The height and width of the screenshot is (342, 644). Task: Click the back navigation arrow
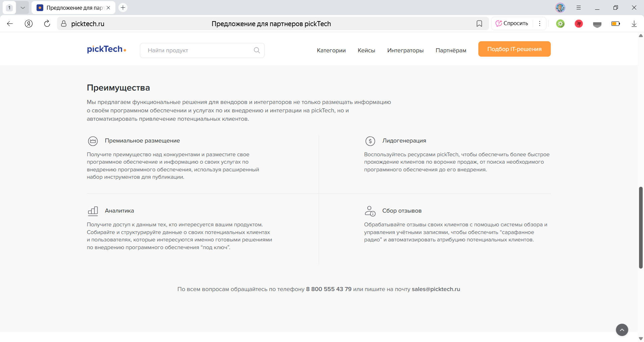tap(10, 23)
